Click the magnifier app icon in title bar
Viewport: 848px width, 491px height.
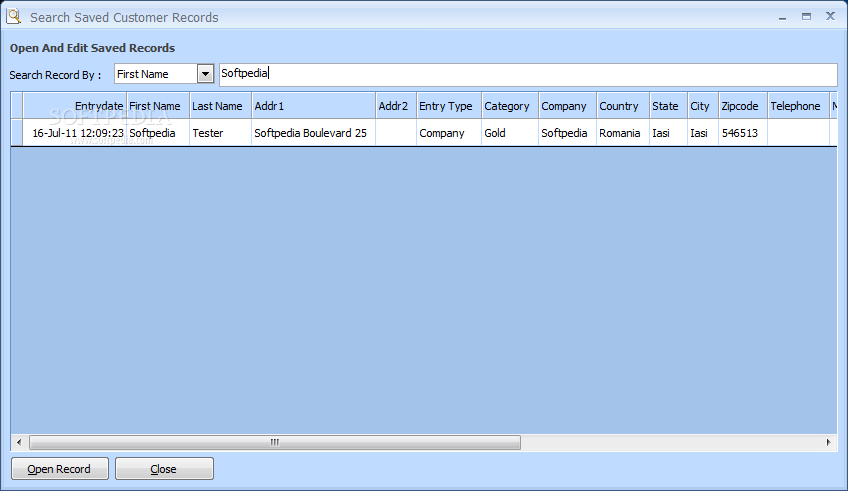pyautogui.click(x=14, y=16)
